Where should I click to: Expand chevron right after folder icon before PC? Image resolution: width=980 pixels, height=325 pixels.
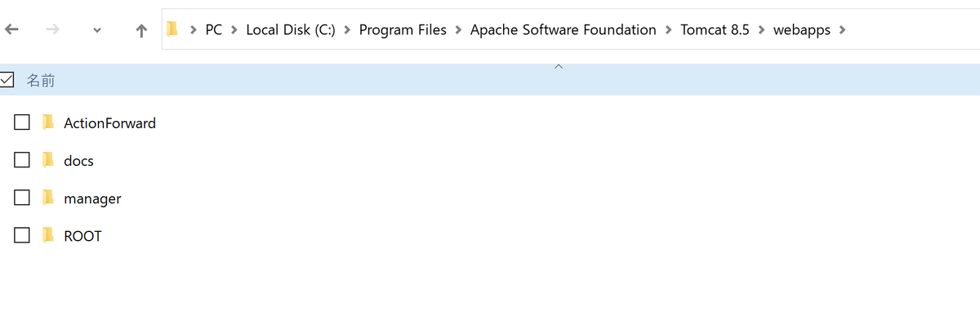coord(194,30)
